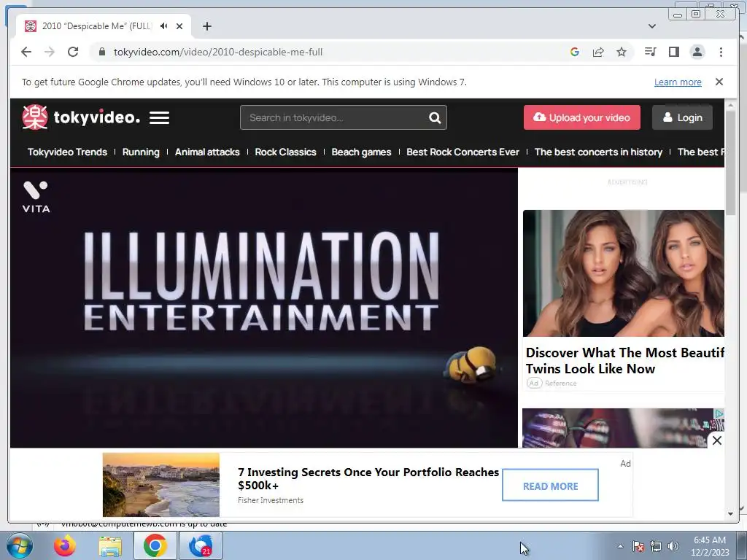Open Chrome profile avatar
The image size is (747, 560).
pos(697,52)
